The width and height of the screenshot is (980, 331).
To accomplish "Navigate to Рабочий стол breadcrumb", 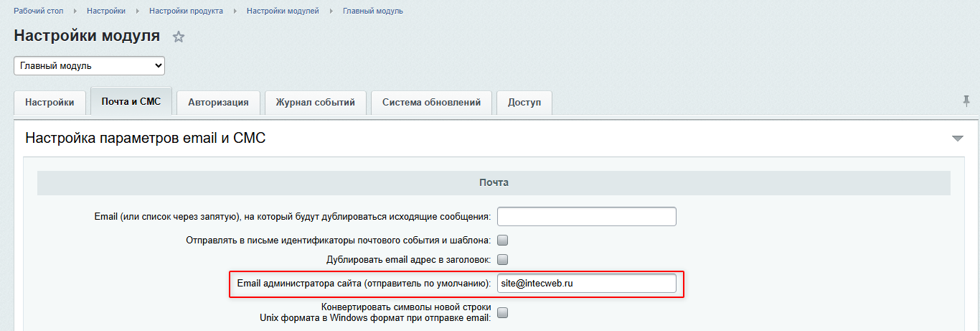I will pos(38,11).
